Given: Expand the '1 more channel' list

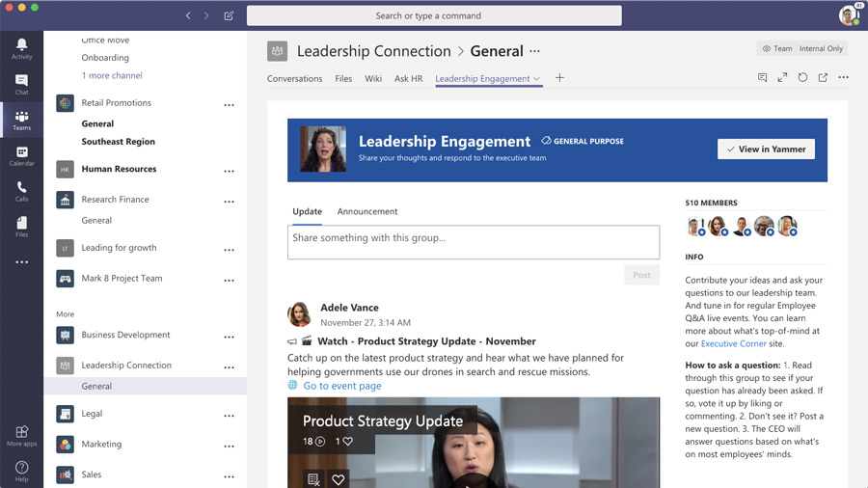Looking at the screenshot, I should click(112, 75).
